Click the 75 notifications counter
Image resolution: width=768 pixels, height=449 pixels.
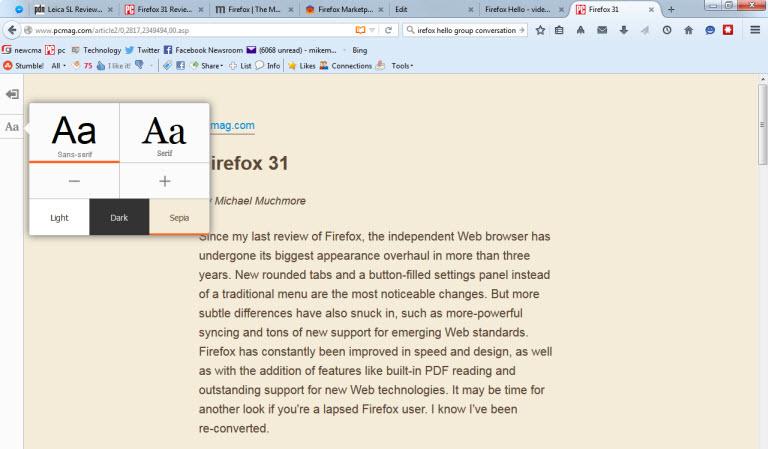click(83, 66)
